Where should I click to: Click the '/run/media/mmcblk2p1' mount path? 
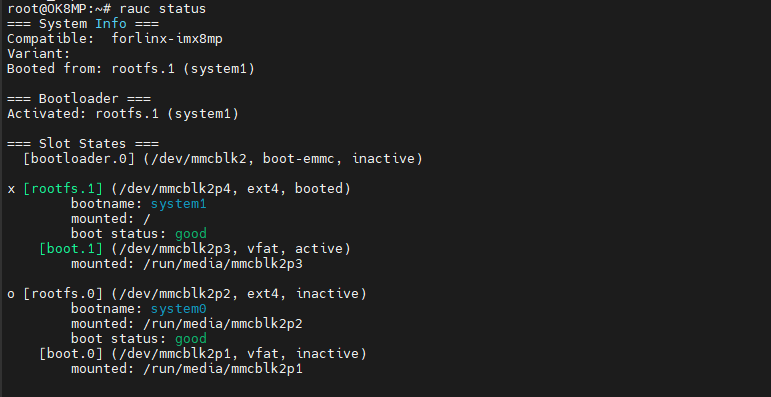(223, 369)
